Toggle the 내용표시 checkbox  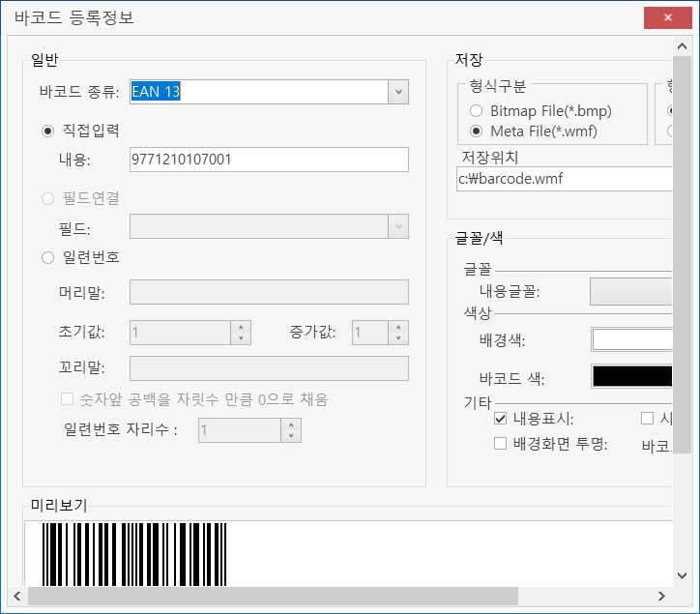coord(501,419)
